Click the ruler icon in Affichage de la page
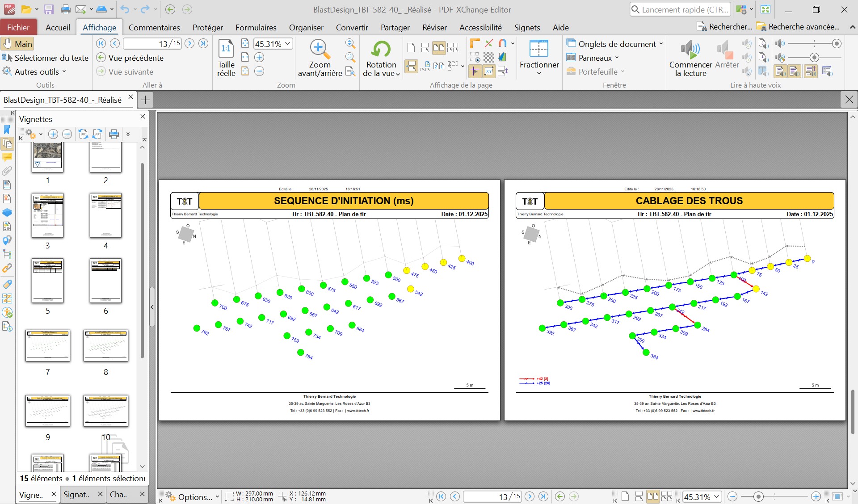Image resolution: width=858 pixels, height=504 pixels. pyautogui.click(x=475, y=44)
